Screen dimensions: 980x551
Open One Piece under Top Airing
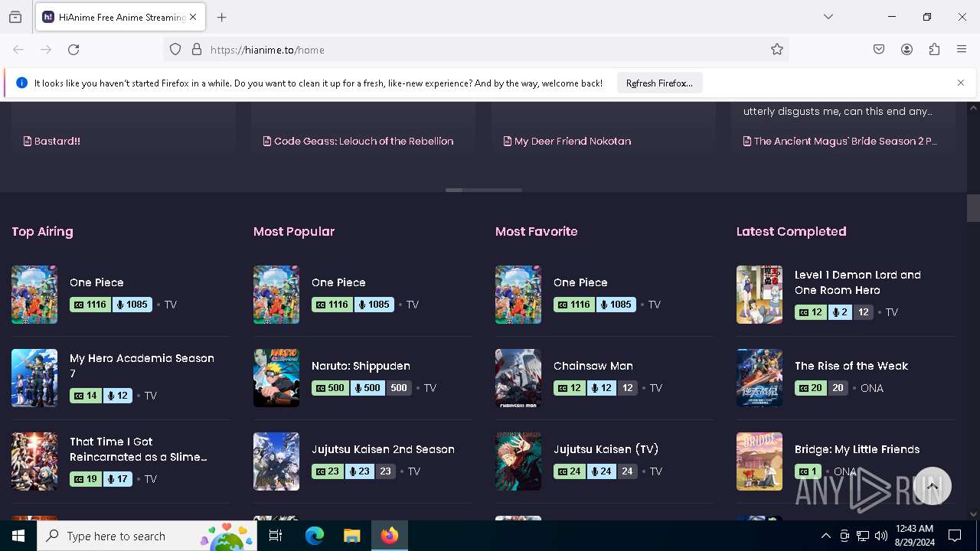[x=96, y=282]
